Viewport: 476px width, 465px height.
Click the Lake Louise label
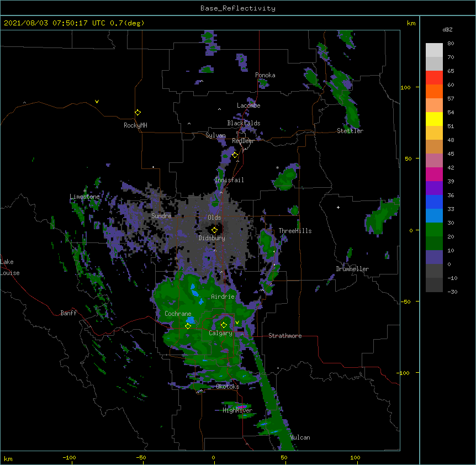coord(10,267)
